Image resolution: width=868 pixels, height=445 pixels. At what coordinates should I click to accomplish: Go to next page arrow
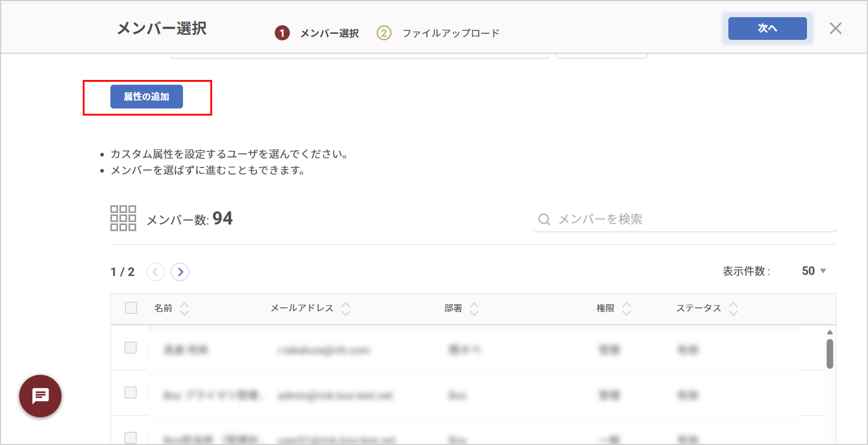[180, 272]
